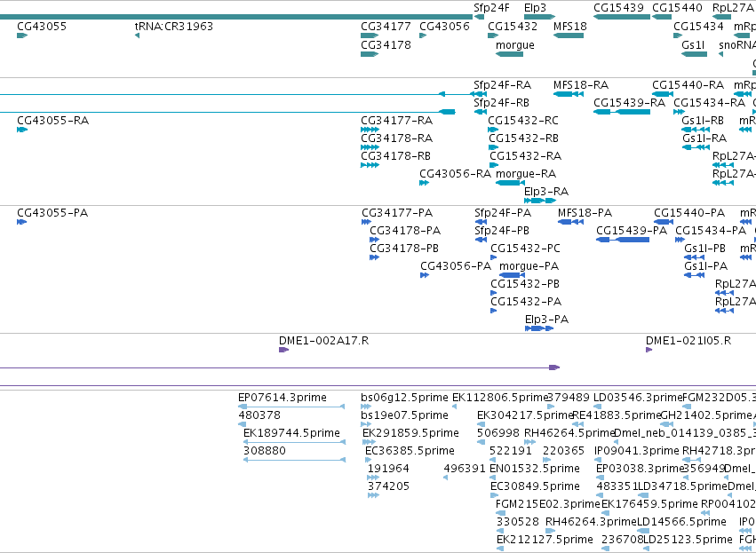The width and height of the screenshot is (756, 553).
Task: Select the MFS18-PA protein label
Action: pos(585,213)
